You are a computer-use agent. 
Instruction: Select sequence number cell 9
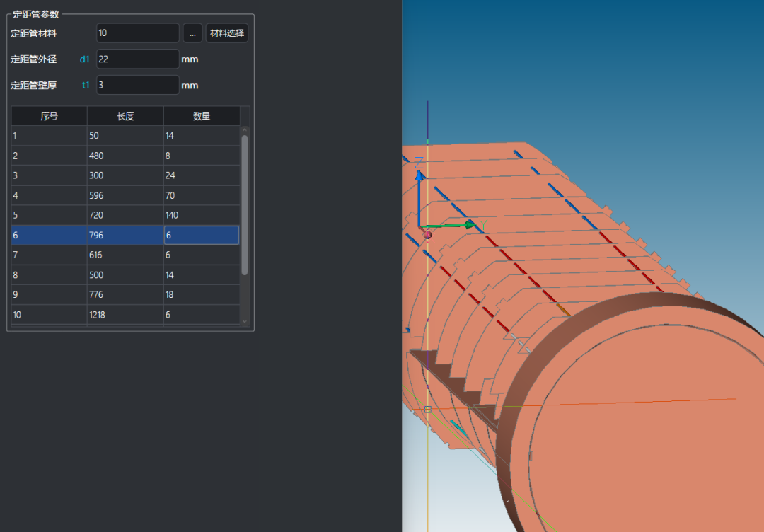click(x=50, y=294)
